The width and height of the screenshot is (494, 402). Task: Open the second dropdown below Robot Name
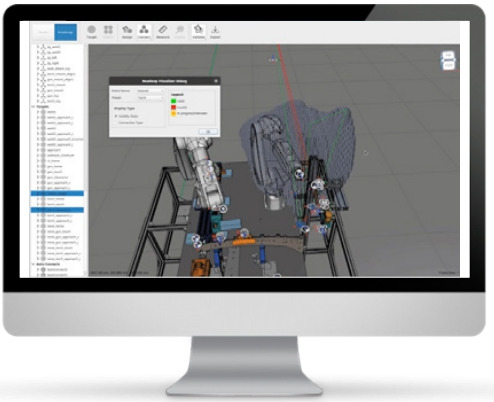(151, 98)
